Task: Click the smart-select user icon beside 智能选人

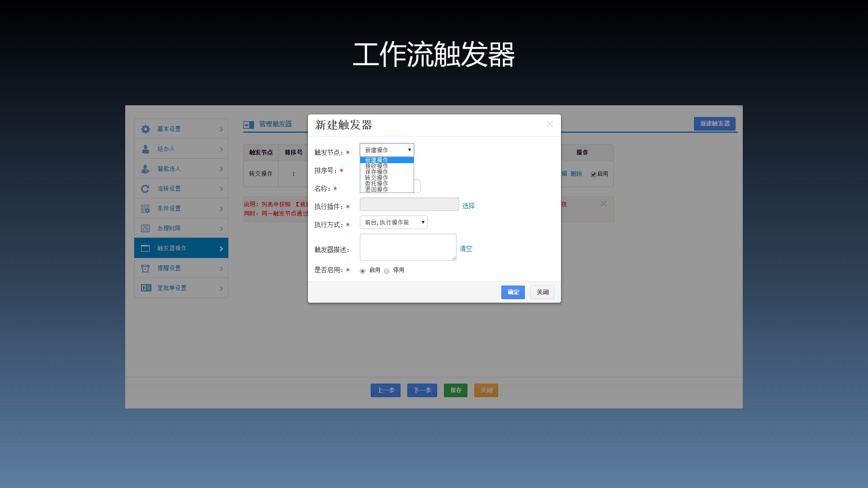Action: (145, 169)
